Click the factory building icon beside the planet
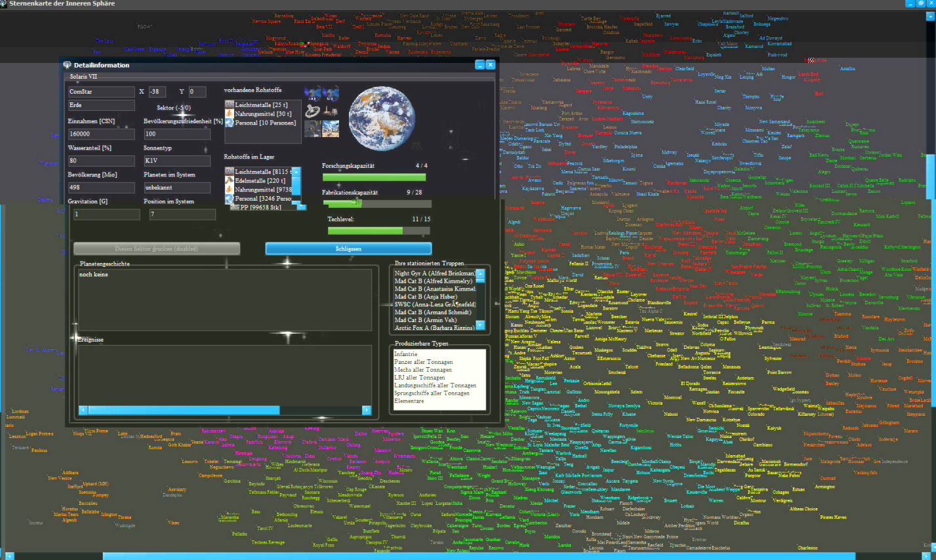 pyautogui.click(x=331, y=110)
